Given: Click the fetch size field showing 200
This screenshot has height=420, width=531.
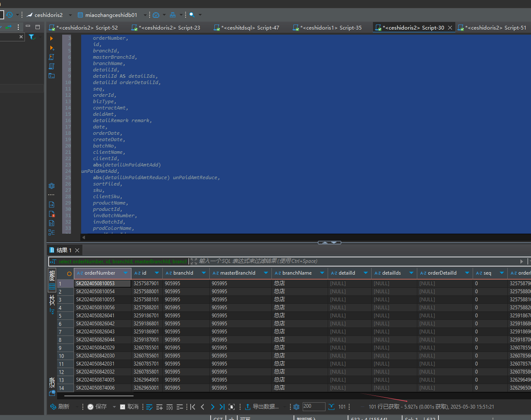Looking at the screenshot, I should coord(314,406).
